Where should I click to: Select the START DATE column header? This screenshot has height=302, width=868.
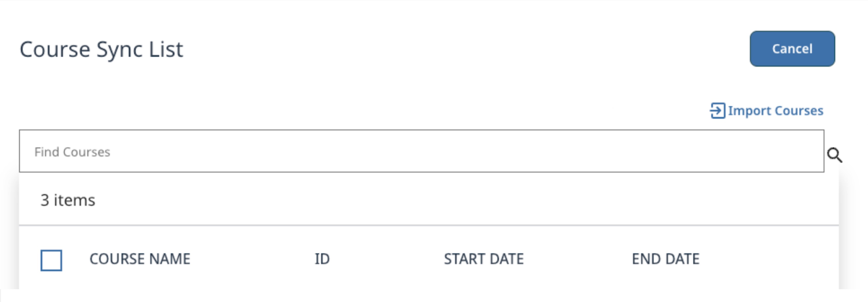click(484, 258)
